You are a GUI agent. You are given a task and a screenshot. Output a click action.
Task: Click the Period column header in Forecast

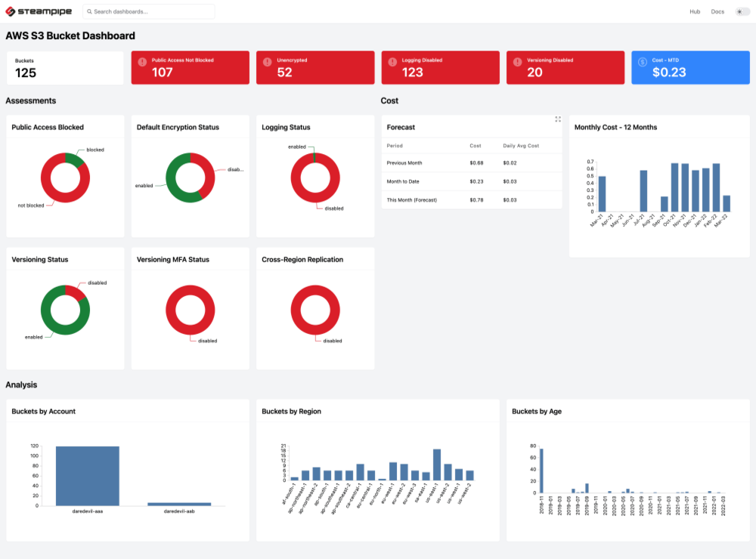pos(395,145)
